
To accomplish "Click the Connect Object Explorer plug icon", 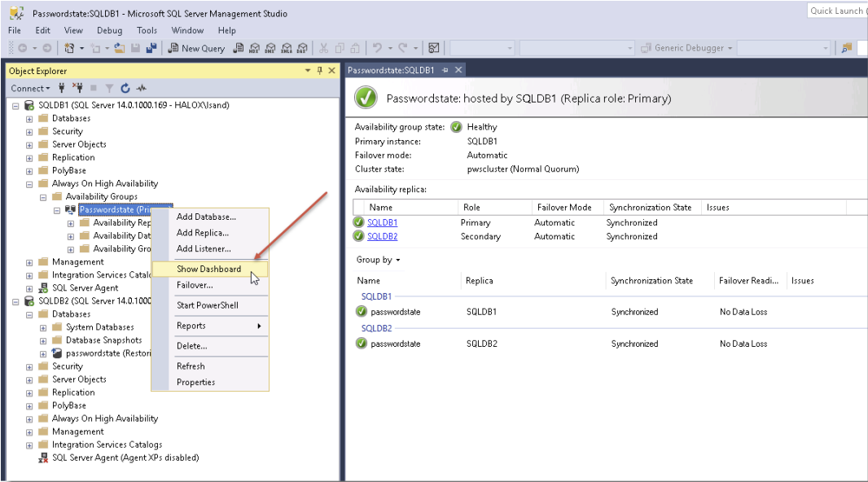I will click(x=61, y=88).
